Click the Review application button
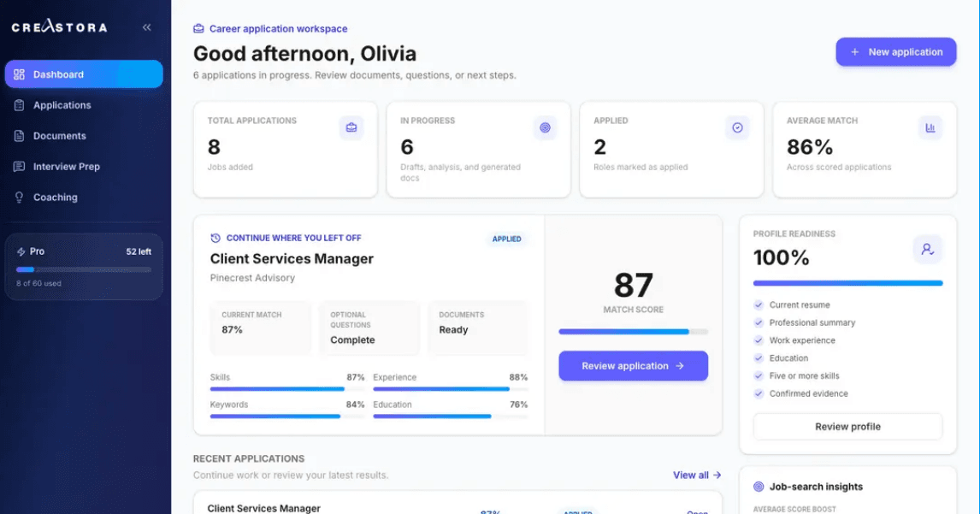This screenshot has width=980, height=514. click(x=633, y=366)
